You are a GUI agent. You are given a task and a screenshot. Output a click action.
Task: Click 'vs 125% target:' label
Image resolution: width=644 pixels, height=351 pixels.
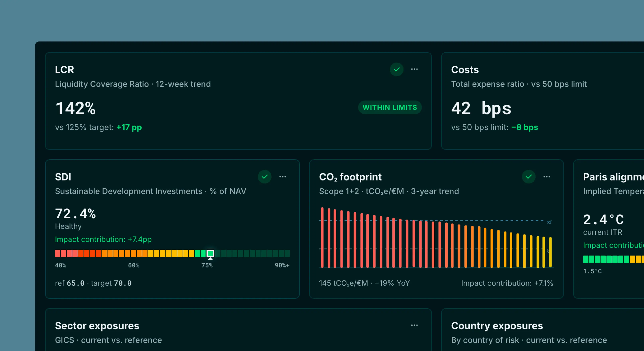(85, 127)
